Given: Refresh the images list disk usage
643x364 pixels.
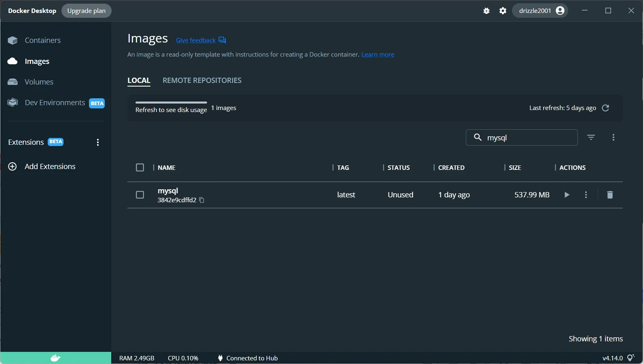Looking at the screenshot, I should click(605, 108).
